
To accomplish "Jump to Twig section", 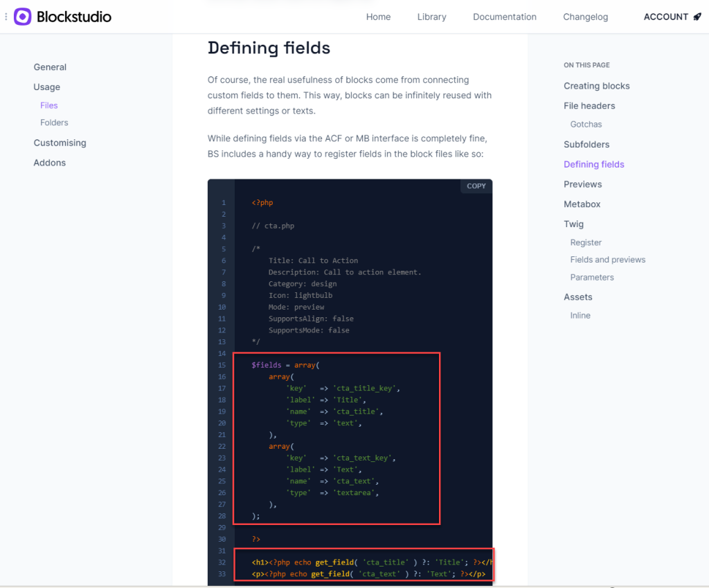I will [x=573, y=224].
